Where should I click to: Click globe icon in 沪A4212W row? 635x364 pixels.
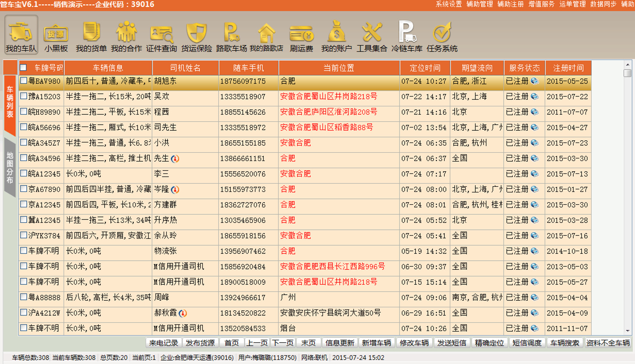[x=534, y=313]
